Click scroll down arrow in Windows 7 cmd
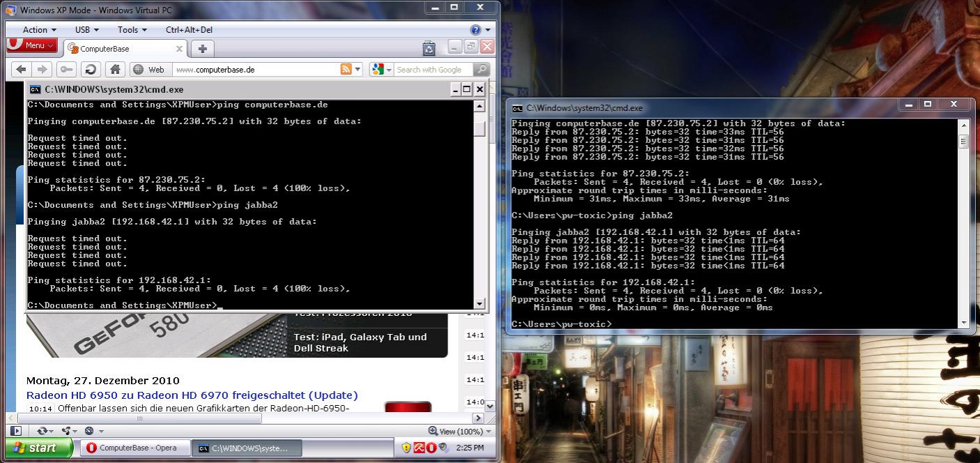Viewport: 980px width, 463px height. (x=964, y=323)
